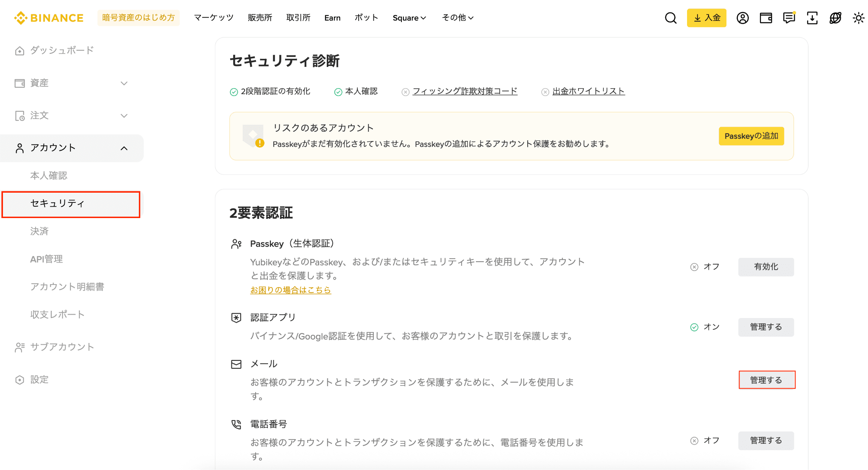This screenshot has height=470, width=868.
Task: Open the Square dropdown menu
Action: 409,18
